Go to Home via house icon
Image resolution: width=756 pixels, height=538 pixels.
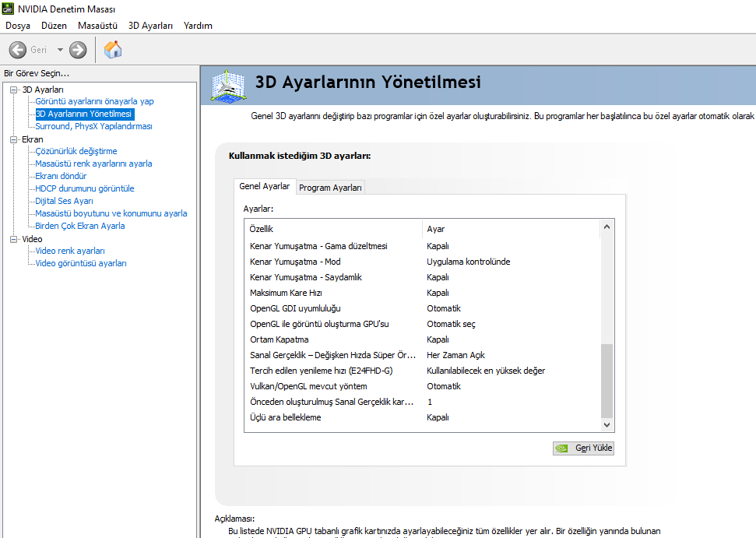113,49
